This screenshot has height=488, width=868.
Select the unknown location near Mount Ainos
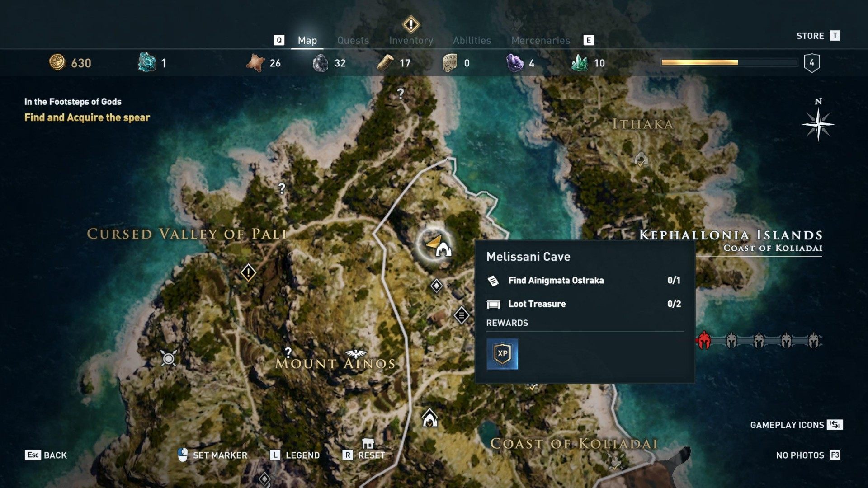point(288,352)
